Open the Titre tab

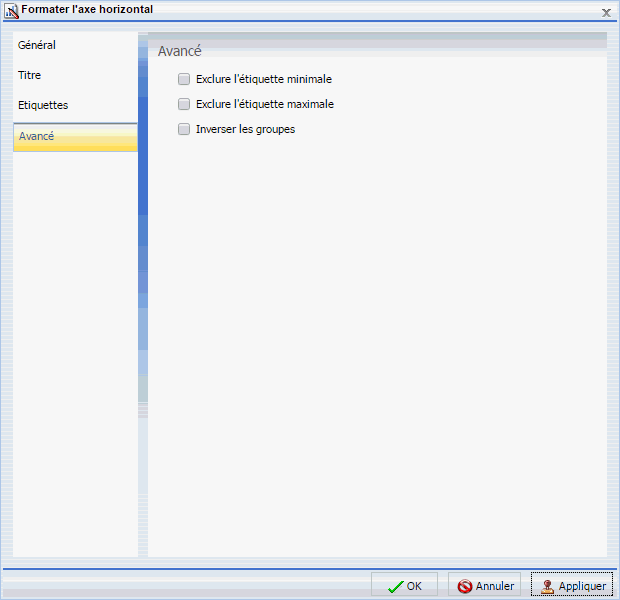[75, 75]
